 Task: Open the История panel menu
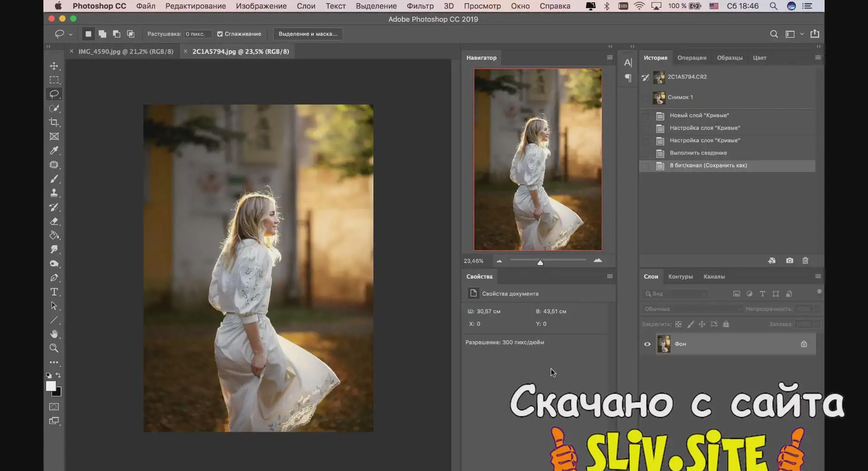(818, 57)
